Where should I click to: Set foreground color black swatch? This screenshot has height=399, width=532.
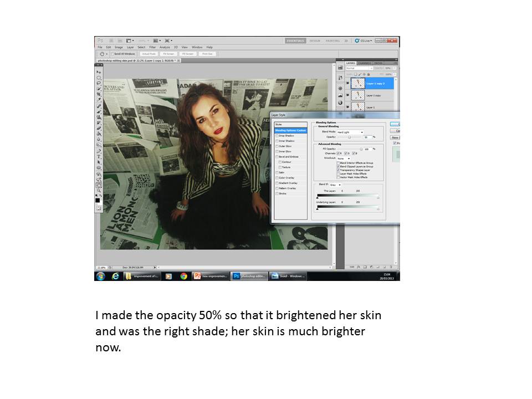point(98,201)
